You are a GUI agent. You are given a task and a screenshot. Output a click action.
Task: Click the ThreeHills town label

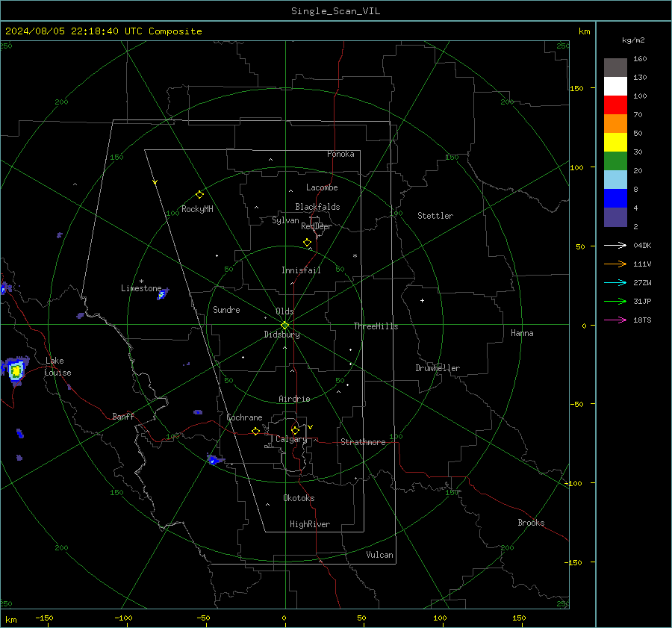coord(376,326)
